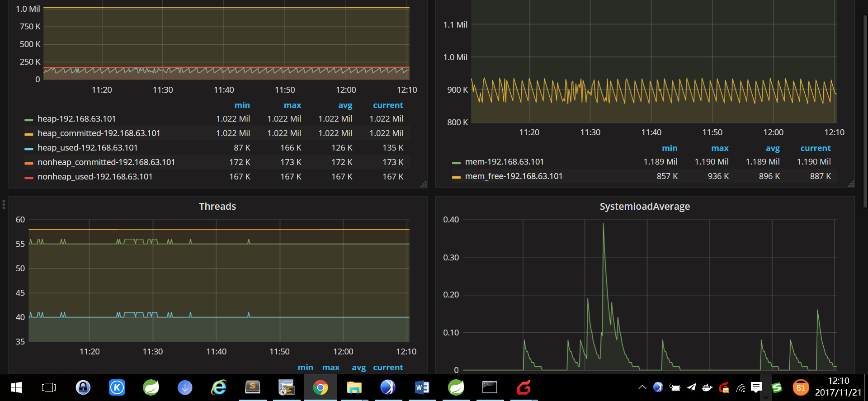The height and width of the screenshot is (401, 868).
Task: Click the page vertical scrollbar on the right edge
Action: coord(865,112)
